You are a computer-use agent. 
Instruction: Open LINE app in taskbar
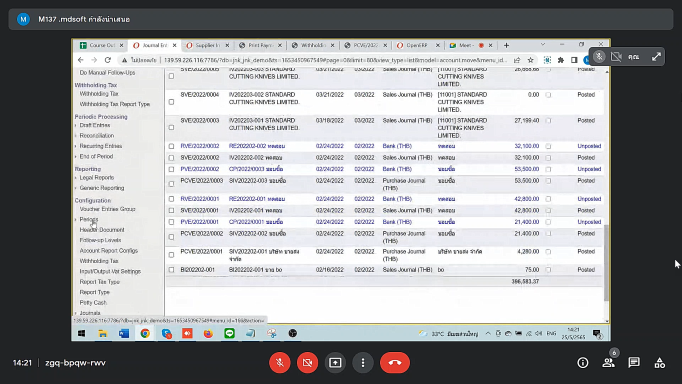click(229, 334)
